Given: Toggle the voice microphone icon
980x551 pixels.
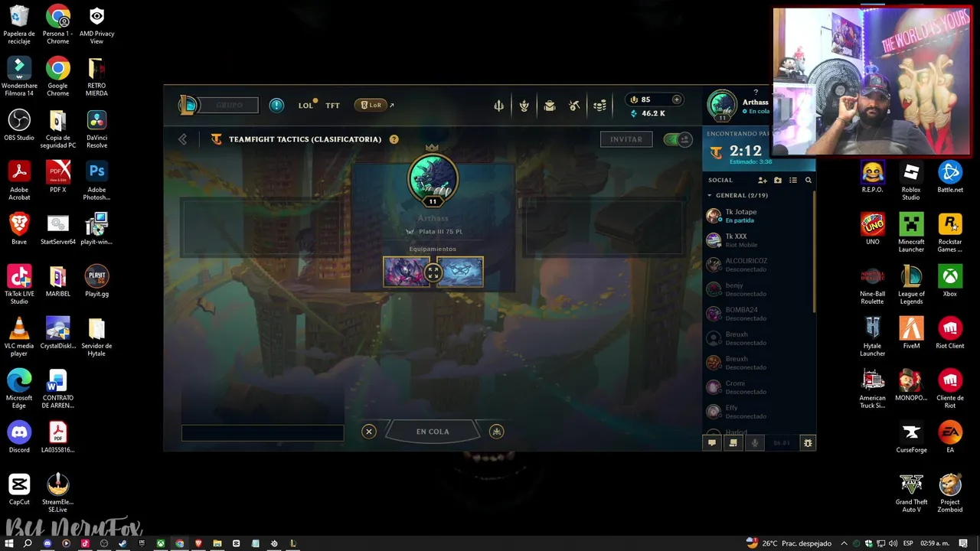Looking at the screenshot, I should click(x=755, y=442).
